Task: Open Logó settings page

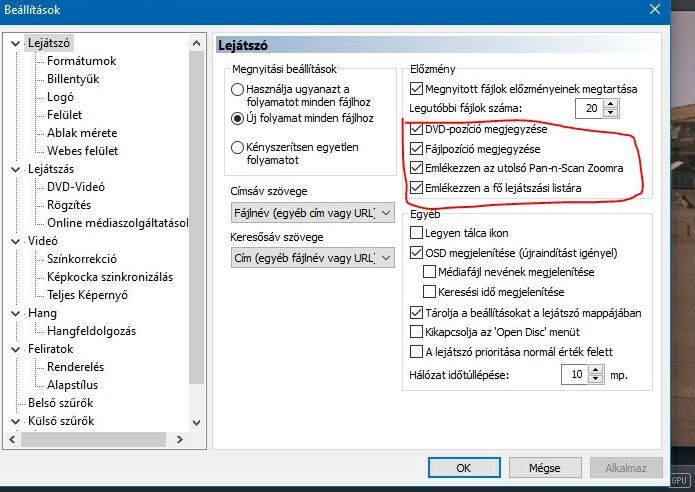Action: [x=60, y=97]
